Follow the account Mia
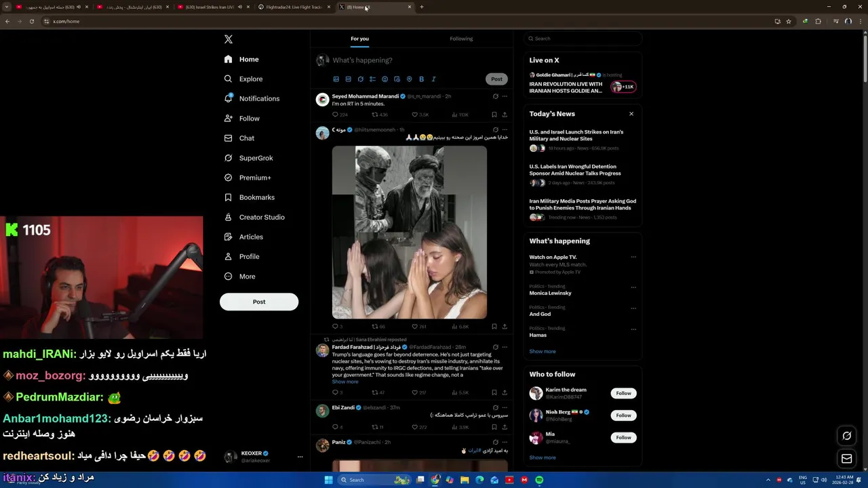This screenshot has height=488, width=868. click(x=623, y=438)
